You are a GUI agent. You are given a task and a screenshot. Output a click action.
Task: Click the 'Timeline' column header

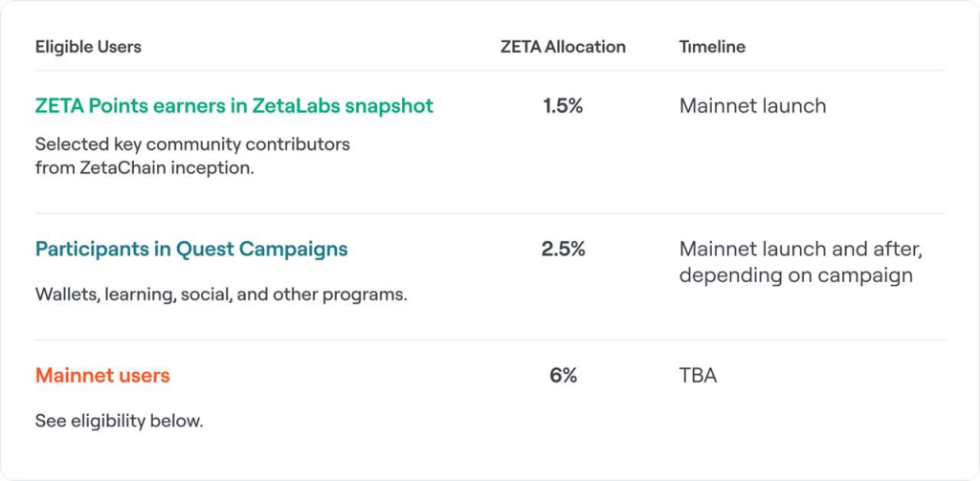(712, 47)
